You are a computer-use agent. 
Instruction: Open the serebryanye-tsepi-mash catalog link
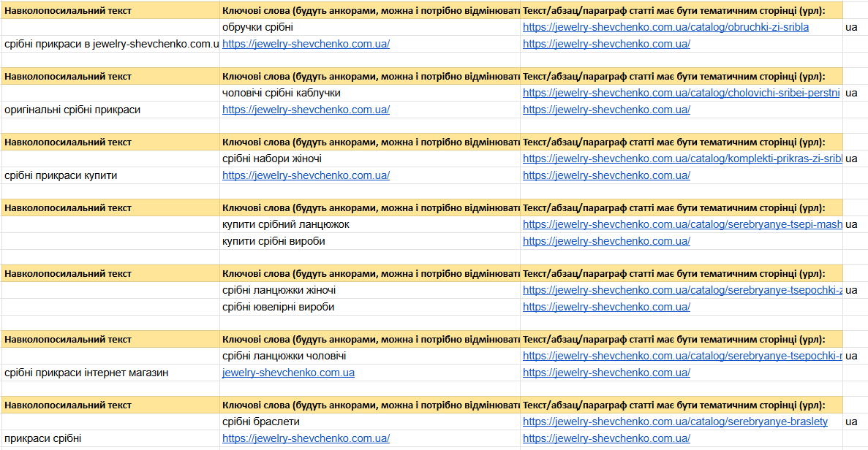pyautogui.click(x=682, y=224)
